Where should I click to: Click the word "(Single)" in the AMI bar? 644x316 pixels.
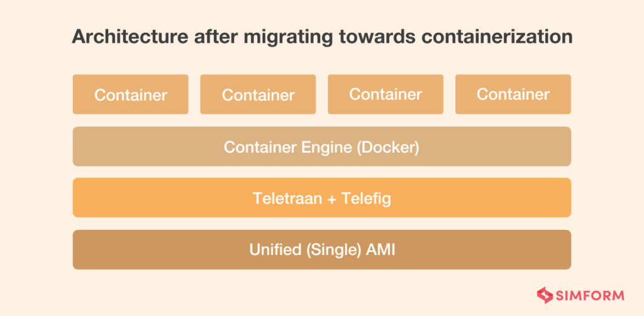pyautogui.click(x=331, y=249)
